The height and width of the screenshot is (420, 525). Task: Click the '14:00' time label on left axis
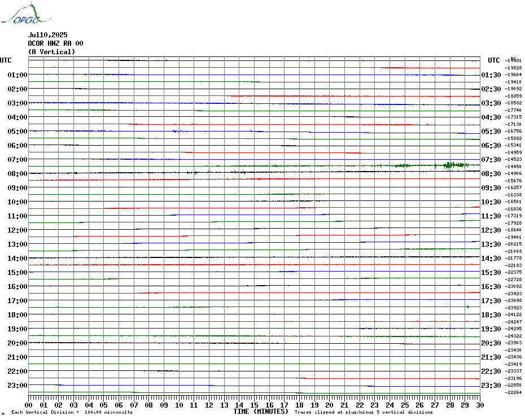[x=17, y=258]
